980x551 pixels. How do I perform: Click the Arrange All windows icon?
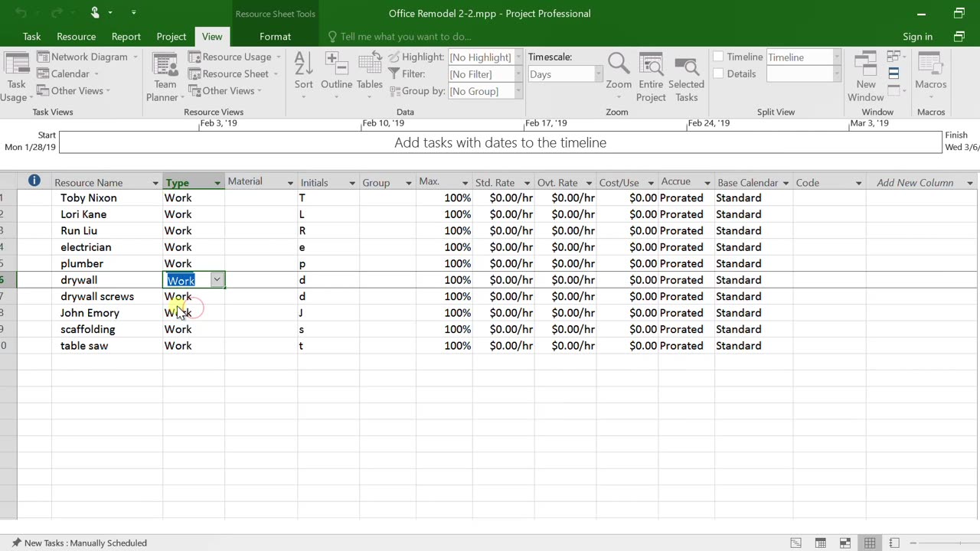[893, 73]
